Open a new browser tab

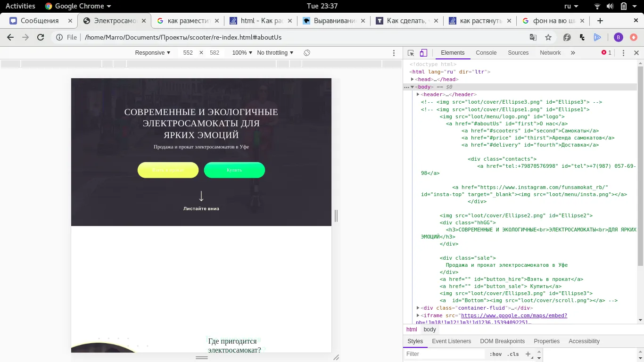(x=600, y=21)
